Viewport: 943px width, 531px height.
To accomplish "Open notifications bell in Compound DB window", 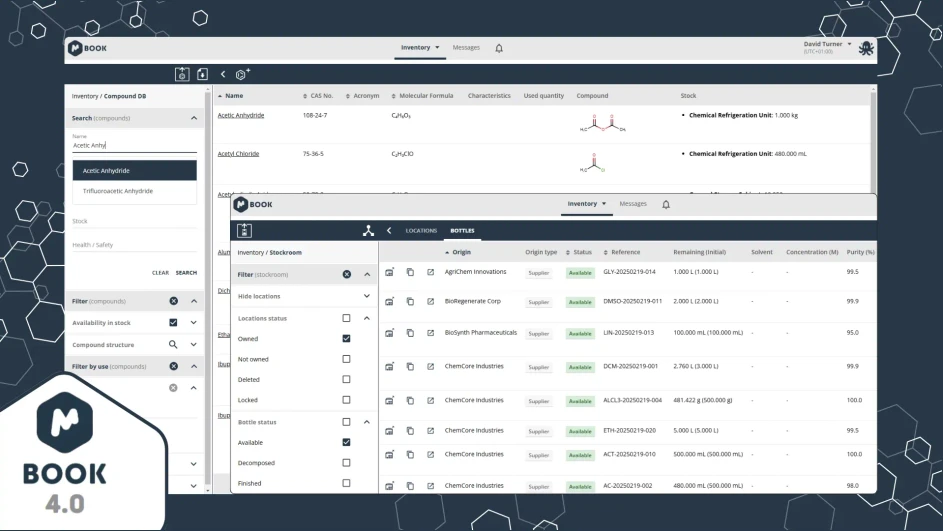I will point(499,48).
